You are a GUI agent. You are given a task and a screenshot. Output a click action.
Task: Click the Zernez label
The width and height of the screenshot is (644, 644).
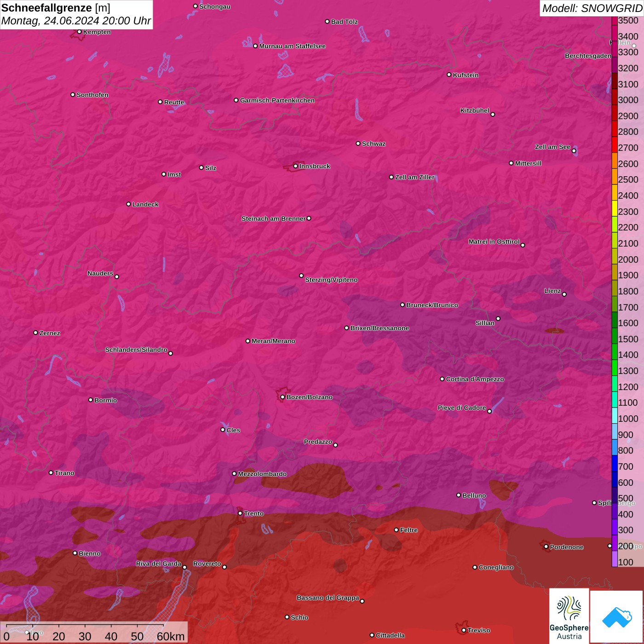point(50,333)
